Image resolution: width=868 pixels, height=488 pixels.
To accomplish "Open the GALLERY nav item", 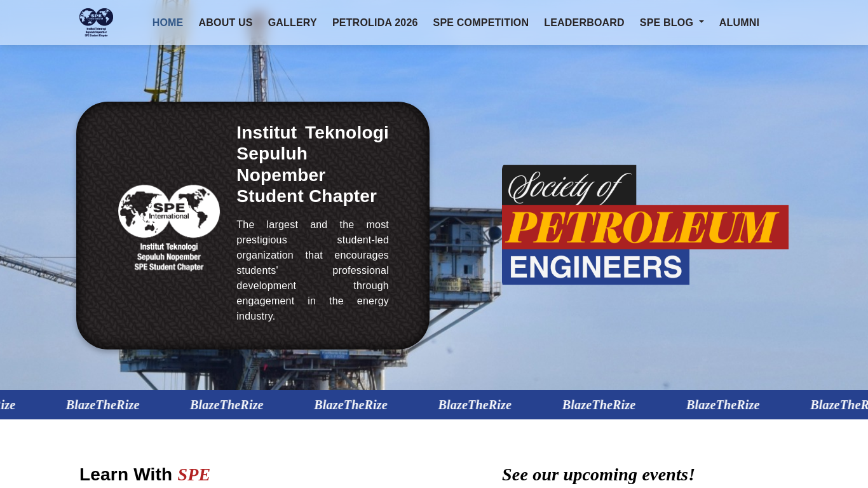I will click(292, 23).
